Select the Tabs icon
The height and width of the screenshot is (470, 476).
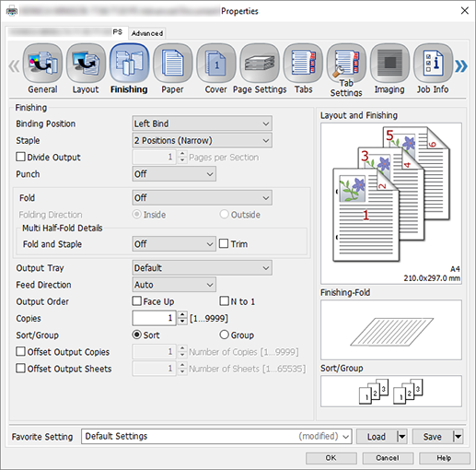[303, 64]
